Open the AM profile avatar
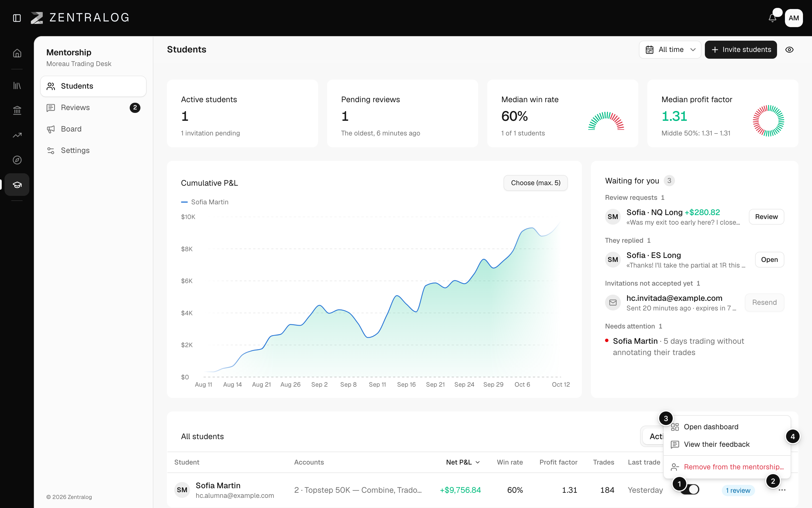 tap(794, 18)
